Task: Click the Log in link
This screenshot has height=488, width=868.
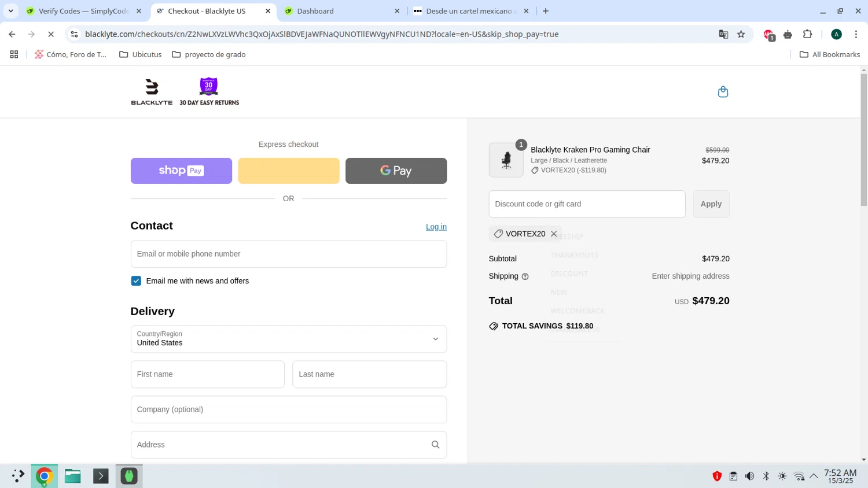Action: click(x=436, y=227)
